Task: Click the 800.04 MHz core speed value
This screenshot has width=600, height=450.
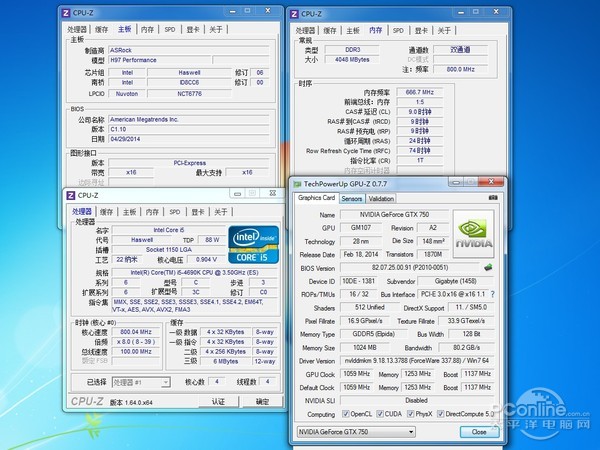Action: click(136, 332)
